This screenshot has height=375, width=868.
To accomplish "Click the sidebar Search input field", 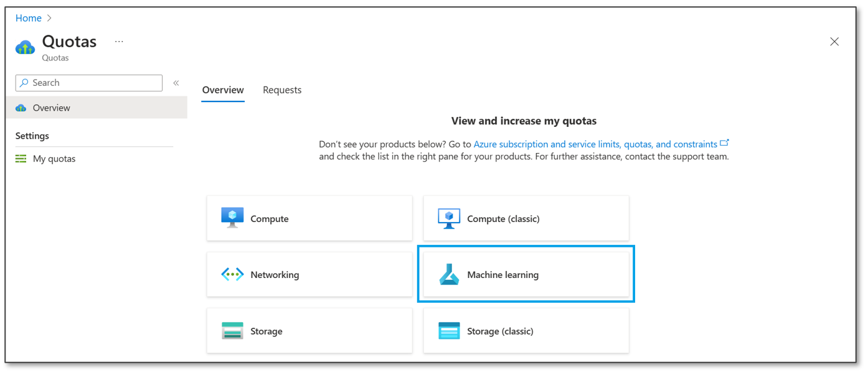I will pos(93,83).
